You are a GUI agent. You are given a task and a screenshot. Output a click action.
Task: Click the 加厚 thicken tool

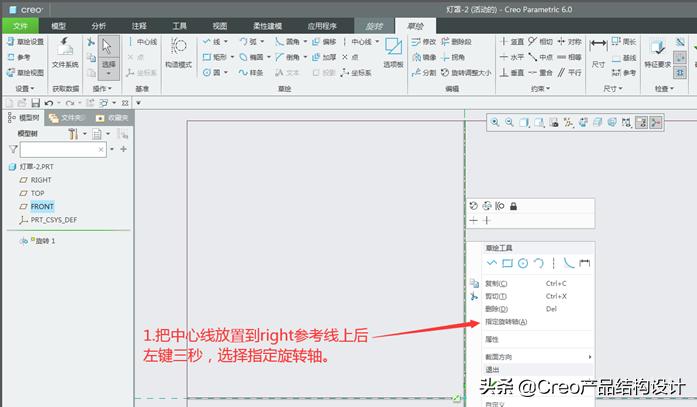coord(324,57)
